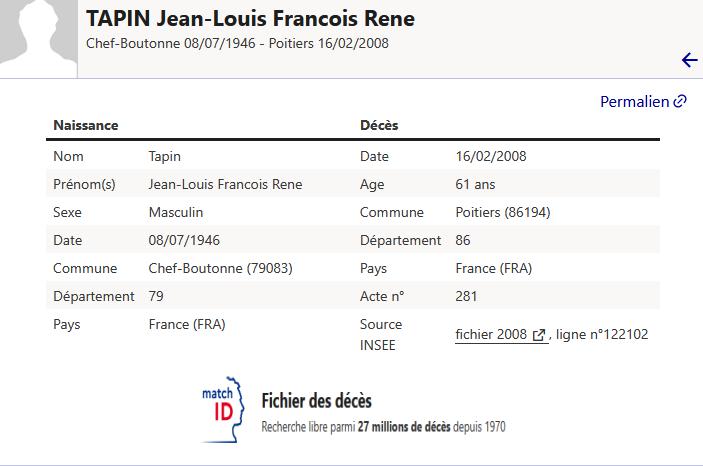This screenshot has width=703, height=466.
Task: Click the TAPIN Jean-Louis Francois Rene heading
Action: click(250, 19)
